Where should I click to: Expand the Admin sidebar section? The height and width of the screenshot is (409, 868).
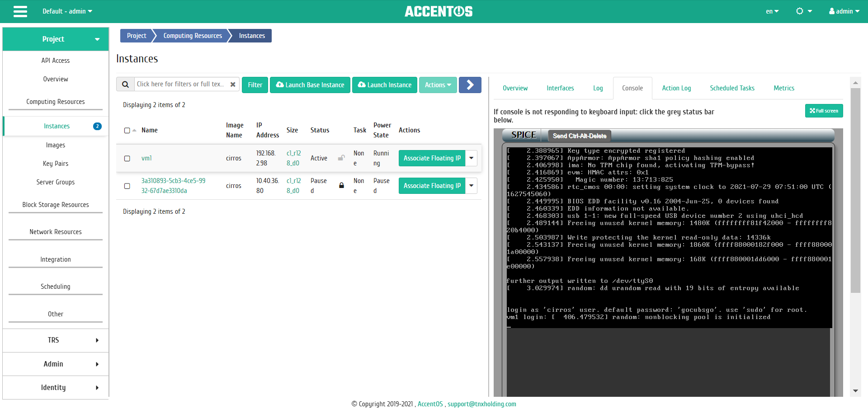(x=56, y=364)
